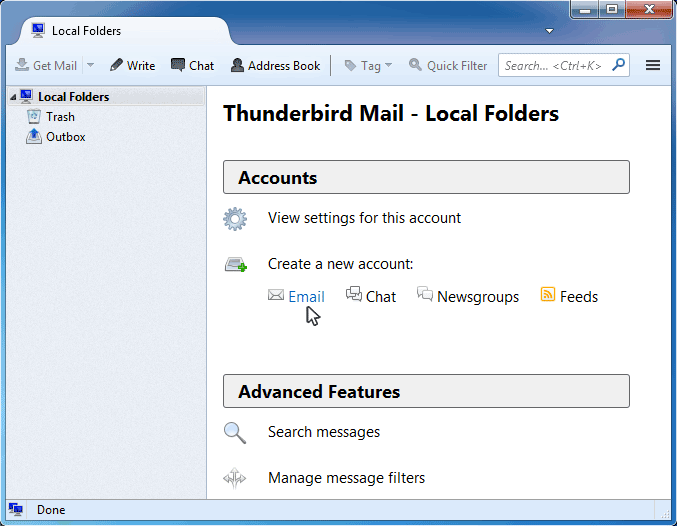Select the Trash folder
This screenshot has width=677, height=526.
pyautogui.click(x=60, y=117)
